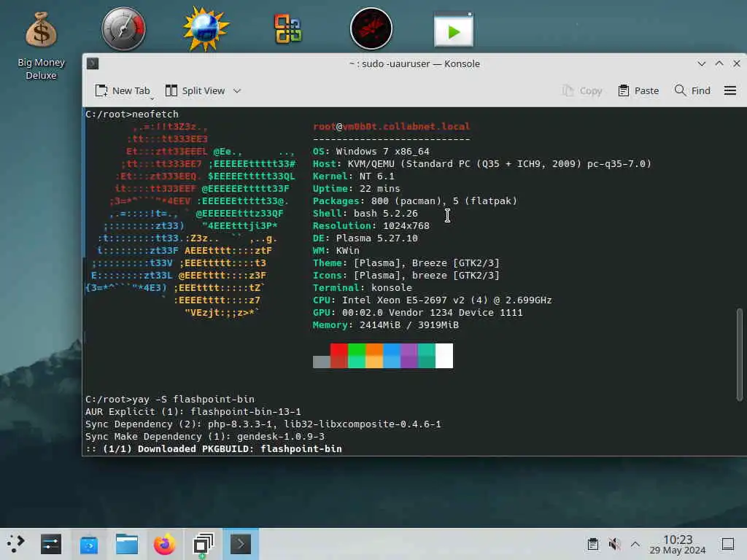Open the round black and red desktop icon

coord(371,29)
